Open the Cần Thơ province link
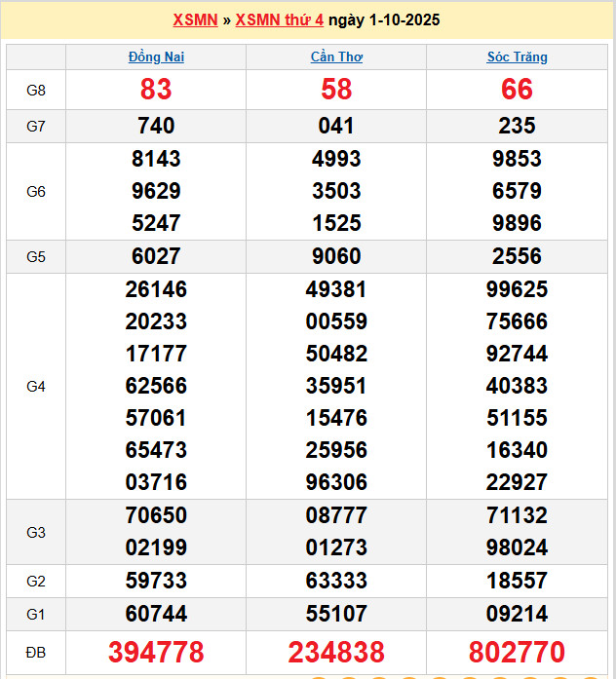 (336, 57)
